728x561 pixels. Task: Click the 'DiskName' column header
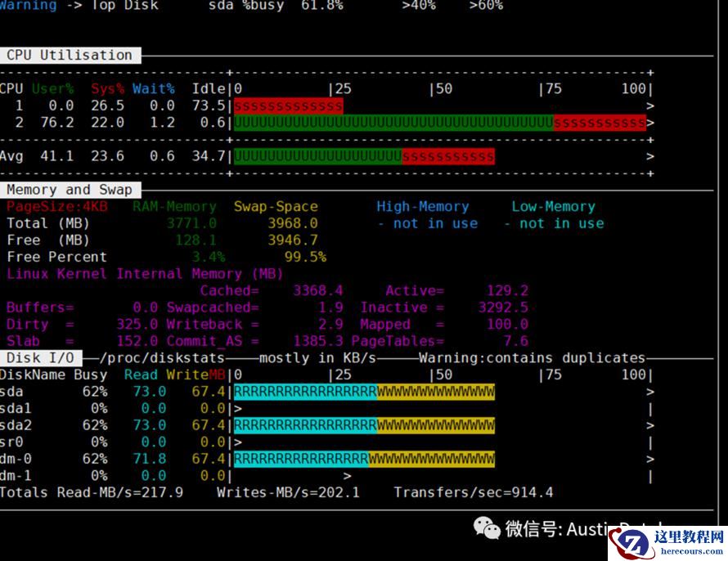[x=33, y=375]
